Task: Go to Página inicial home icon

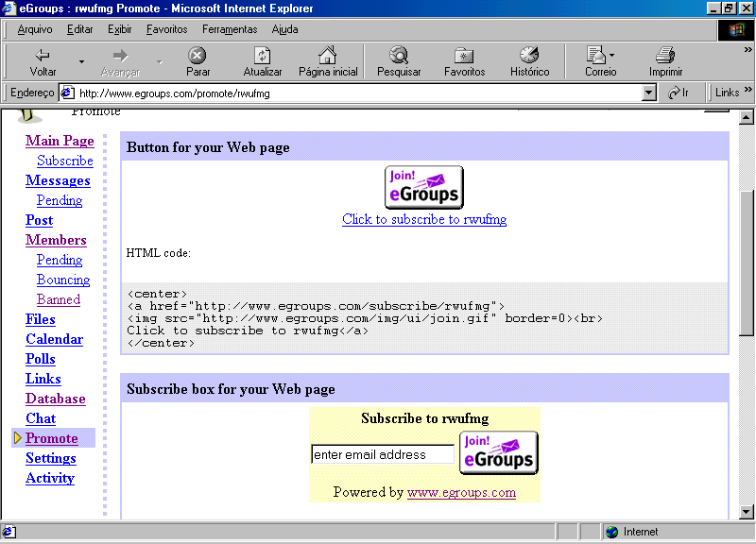Action: pos(327,55)
